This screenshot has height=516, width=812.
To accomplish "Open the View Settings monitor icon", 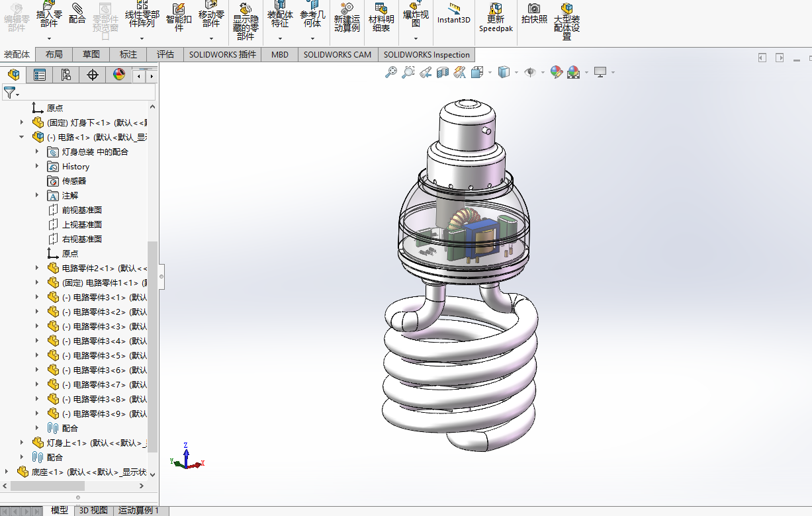I will click(600, 72).
